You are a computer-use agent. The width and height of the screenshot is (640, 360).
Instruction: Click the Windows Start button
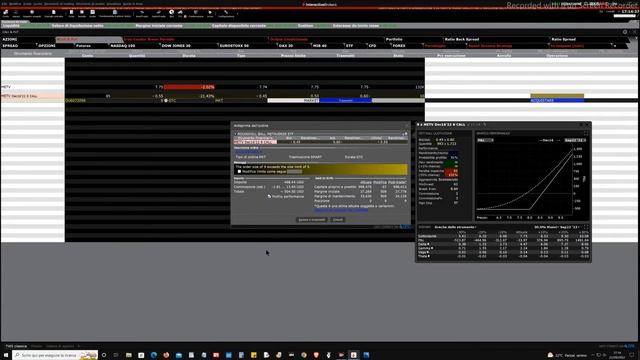pos(6,355)
